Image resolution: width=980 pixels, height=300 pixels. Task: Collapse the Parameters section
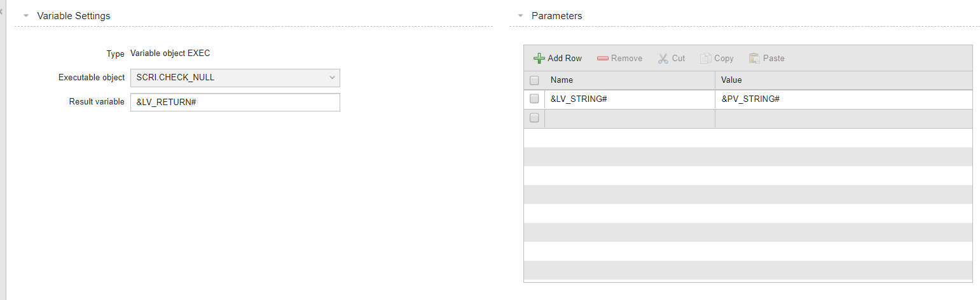[520, 16]
